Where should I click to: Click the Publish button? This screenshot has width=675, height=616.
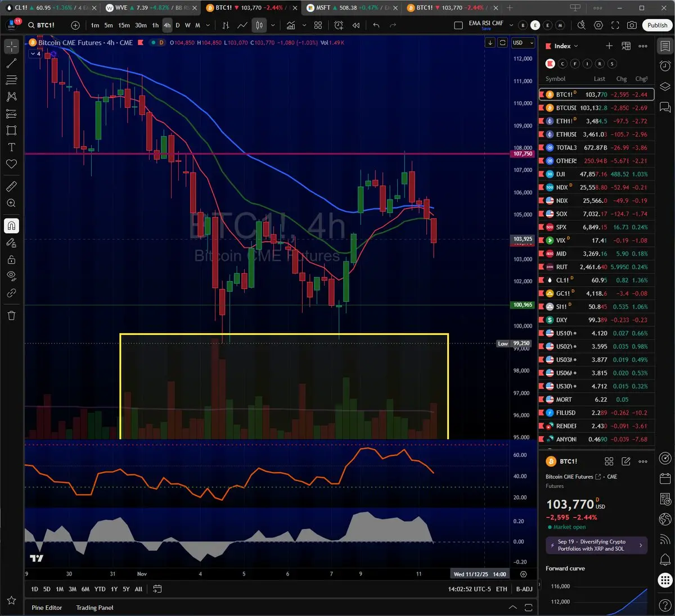coord(657,25)
